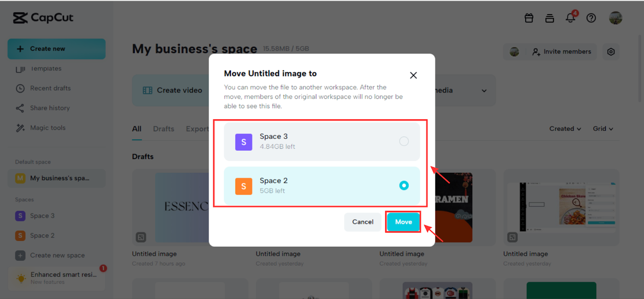Close the Move Untitled image dialog

coord(413,75)
